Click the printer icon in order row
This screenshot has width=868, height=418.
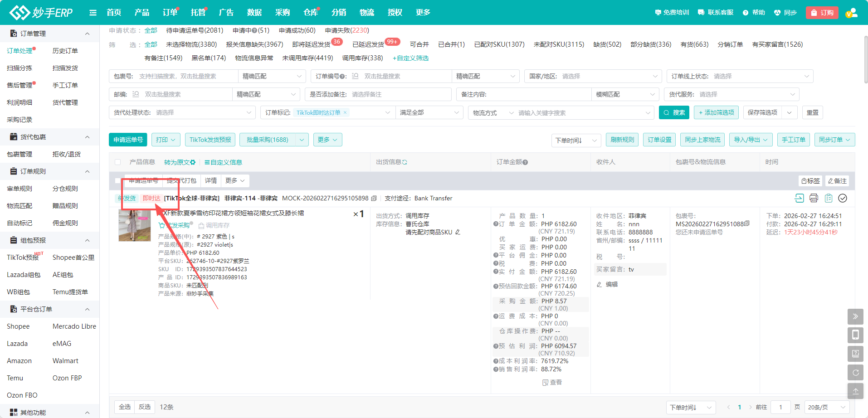point(814,198)
